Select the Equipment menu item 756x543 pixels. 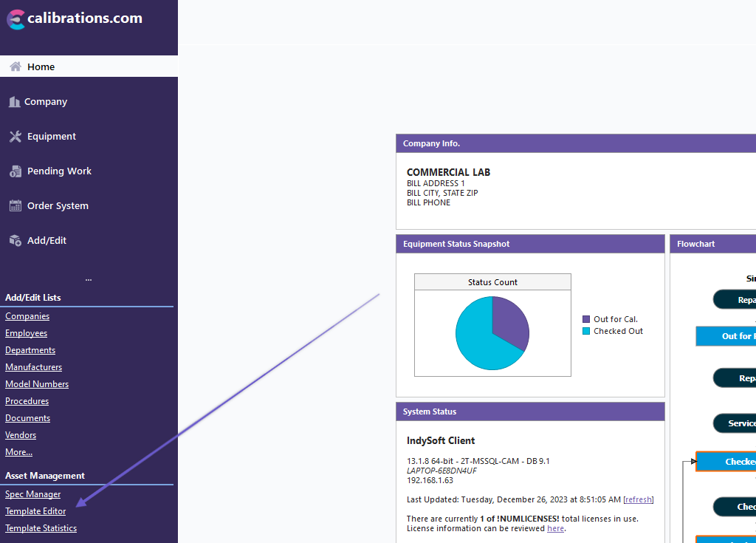coord(52,137)
